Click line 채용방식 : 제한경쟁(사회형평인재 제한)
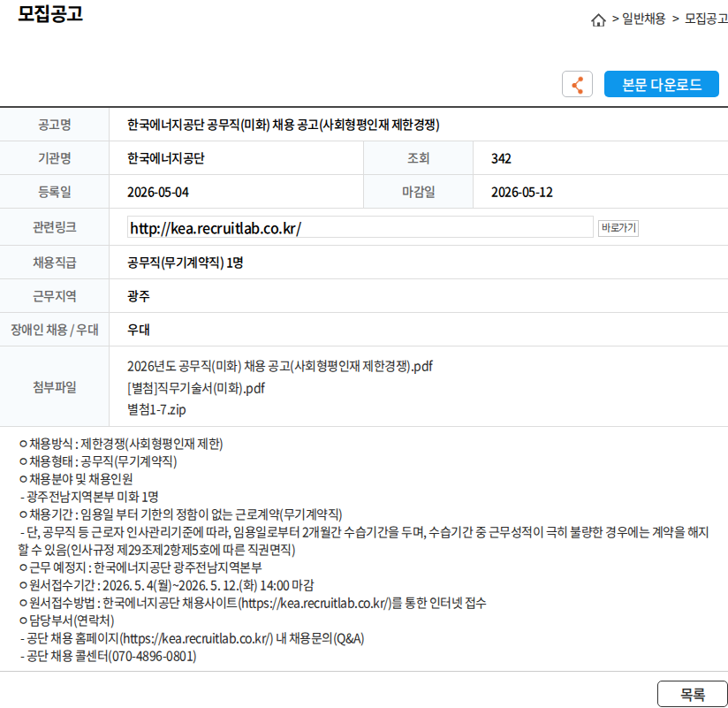Image resolution: width=728 pixels, height=708 pixels. (x=121, y=444)
